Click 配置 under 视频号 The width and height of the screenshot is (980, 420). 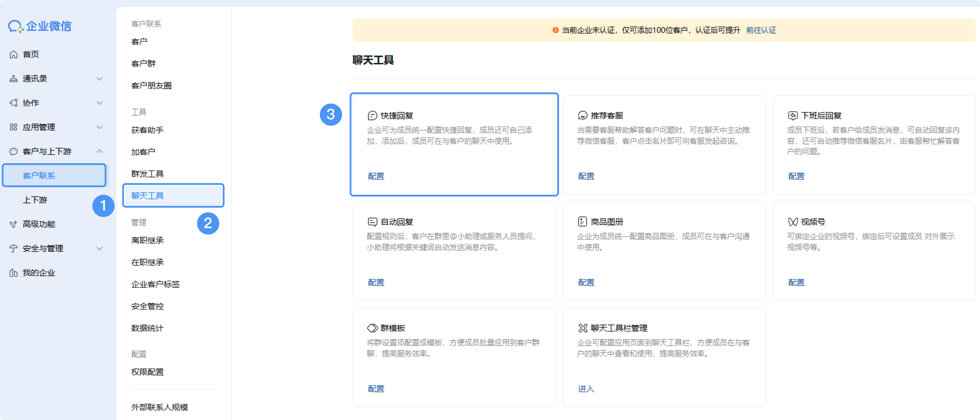pos(796,282)
